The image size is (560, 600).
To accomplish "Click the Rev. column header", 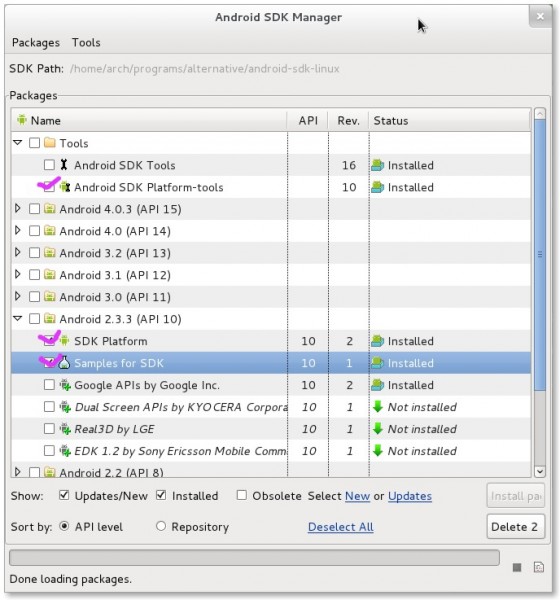I will (348, 121).
